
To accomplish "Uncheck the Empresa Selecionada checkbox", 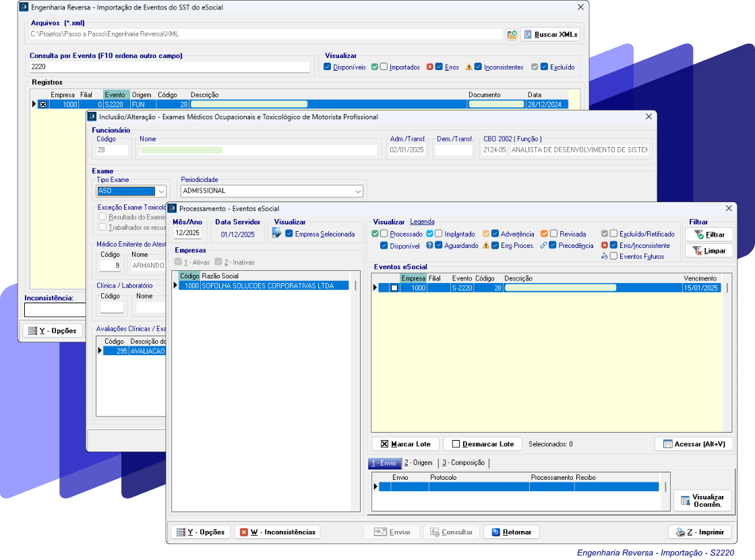I will [289, 234].
